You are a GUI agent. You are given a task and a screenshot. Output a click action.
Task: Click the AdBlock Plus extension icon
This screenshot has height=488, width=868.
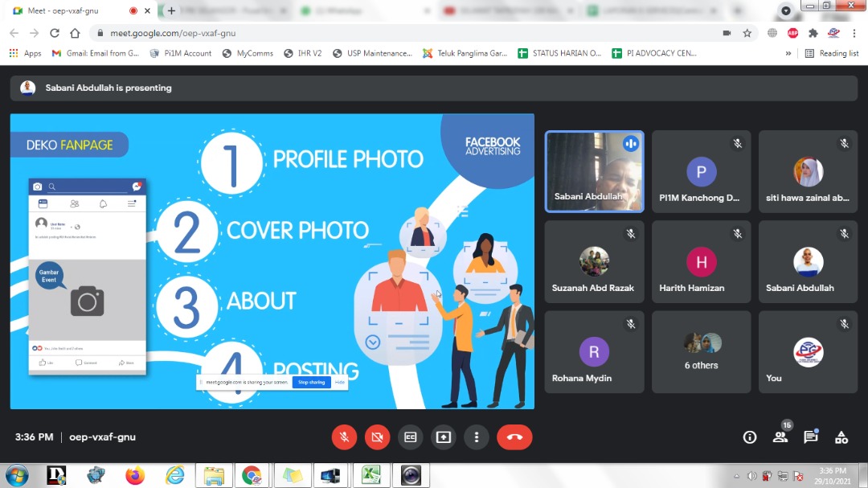point(792,33)
